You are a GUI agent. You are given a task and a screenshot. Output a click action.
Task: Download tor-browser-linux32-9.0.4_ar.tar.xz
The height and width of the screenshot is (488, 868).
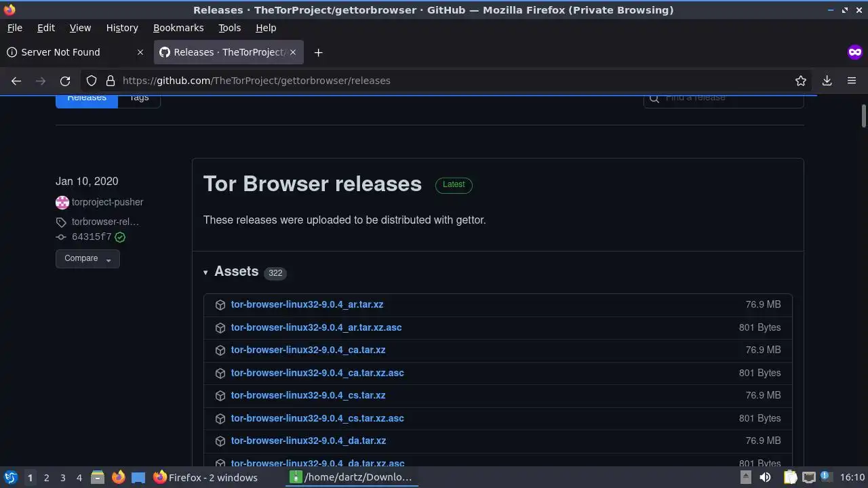pos(307,305)
